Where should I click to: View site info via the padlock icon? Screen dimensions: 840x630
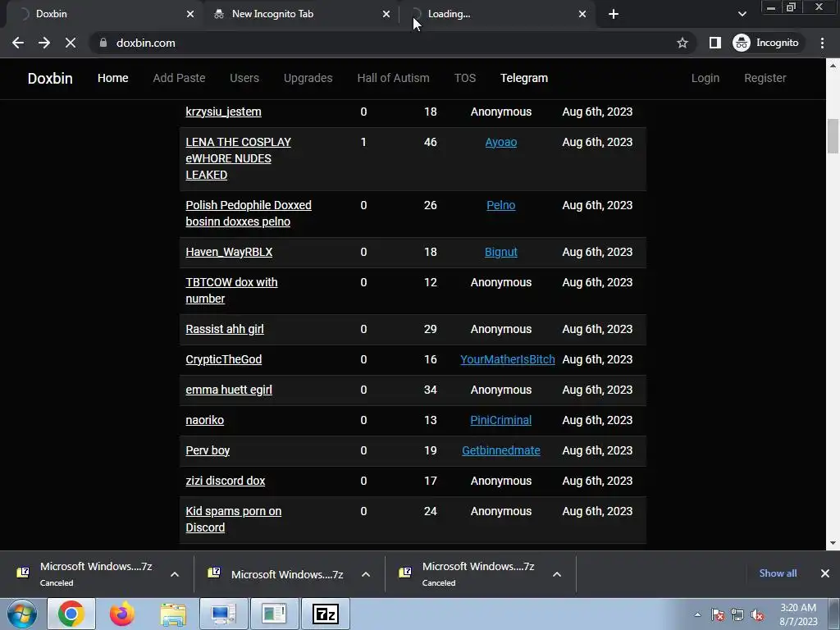click(103, 43)
